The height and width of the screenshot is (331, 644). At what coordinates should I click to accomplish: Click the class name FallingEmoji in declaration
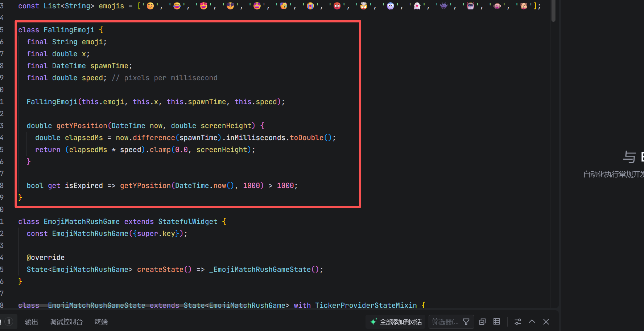(x=69, y=30)
